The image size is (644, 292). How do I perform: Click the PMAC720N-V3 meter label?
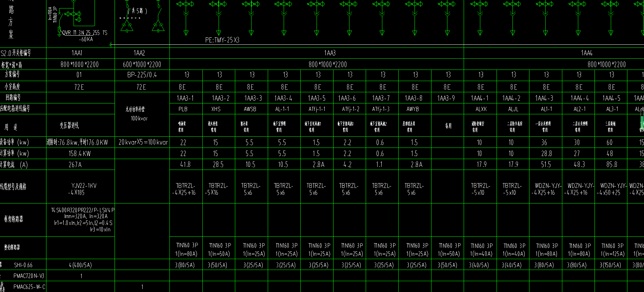point(29,276)
